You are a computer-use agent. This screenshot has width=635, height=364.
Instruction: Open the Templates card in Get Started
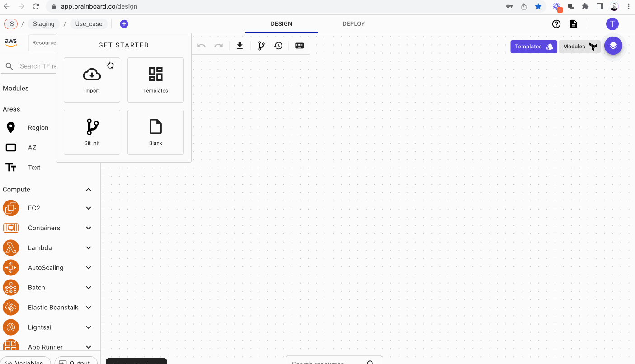(155, 80)
